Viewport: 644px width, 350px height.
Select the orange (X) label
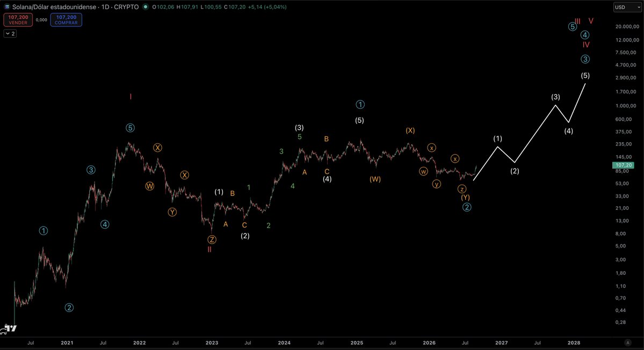pos(410,130)
